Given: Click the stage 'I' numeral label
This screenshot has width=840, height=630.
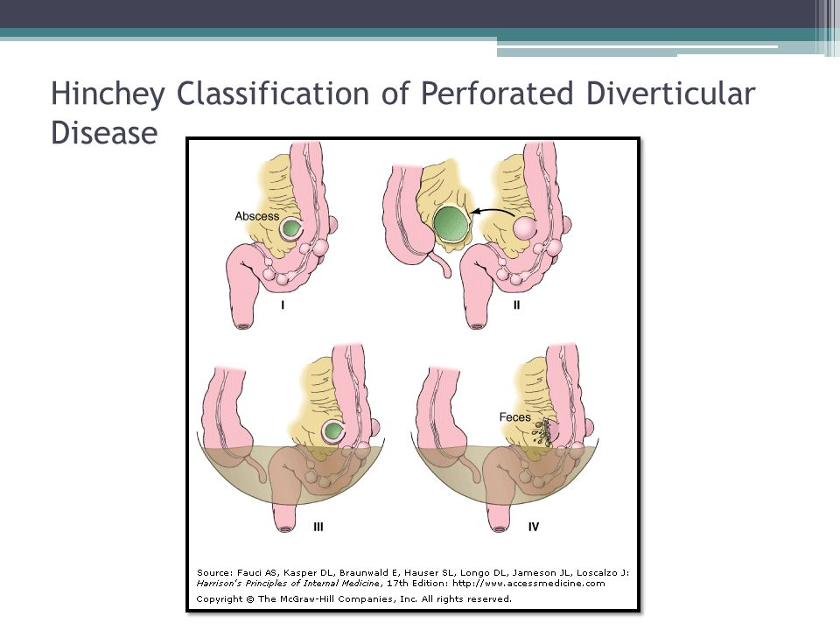Looking at the screenshot, I should click(283, 305).
